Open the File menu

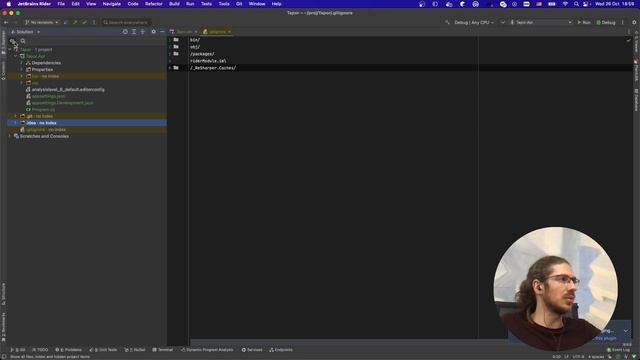[x=61, y=4]
